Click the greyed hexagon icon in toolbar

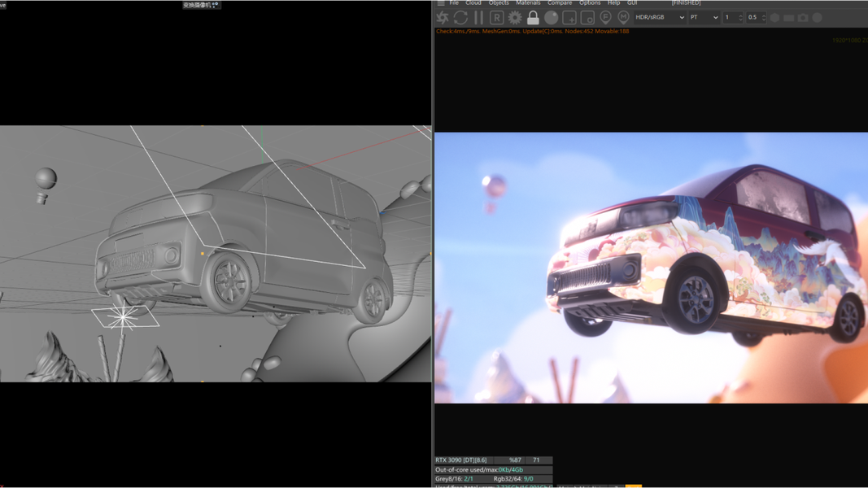click(x=775, y=18)
